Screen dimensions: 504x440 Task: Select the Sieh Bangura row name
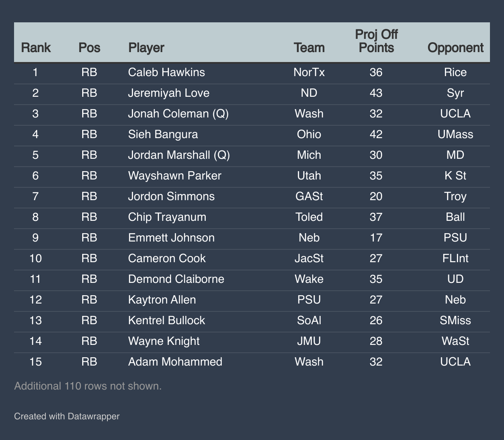pos(163,134)
